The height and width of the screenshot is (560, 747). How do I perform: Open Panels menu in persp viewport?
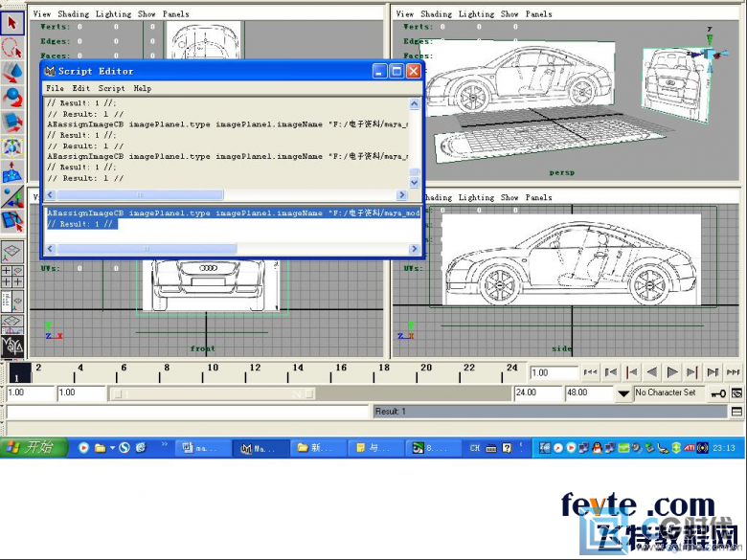539,13
